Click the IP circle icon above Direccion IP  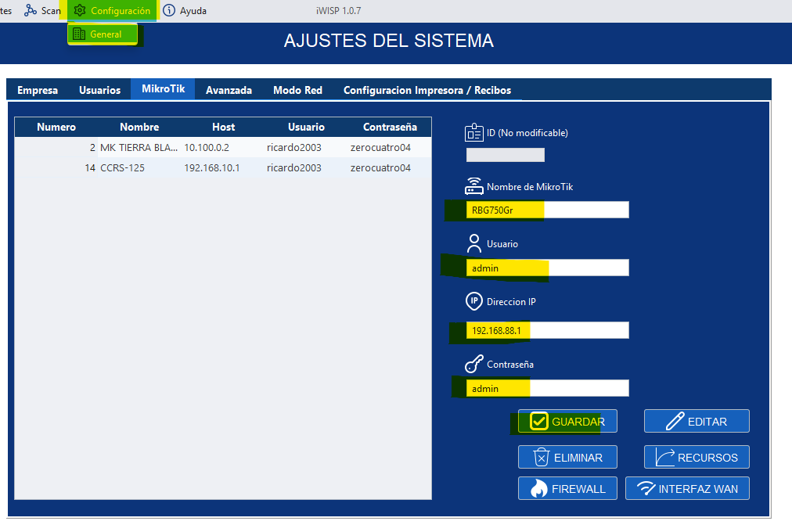(x=473, y=301)
